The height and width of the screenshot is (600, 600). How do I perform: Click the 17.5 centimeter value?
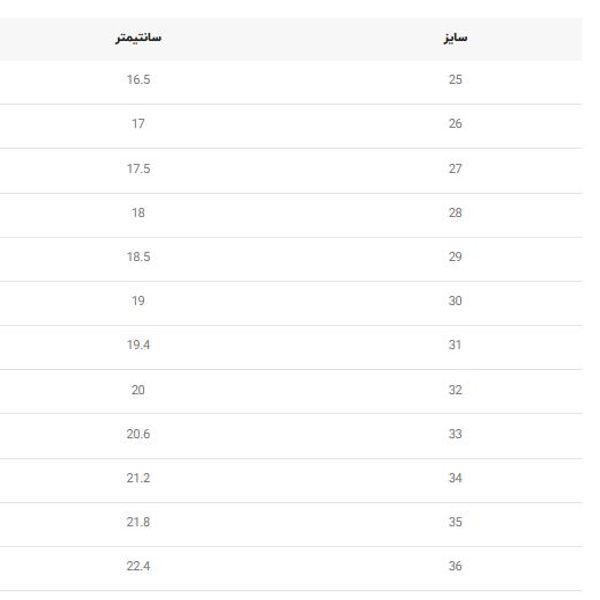[x=138, y=168]
